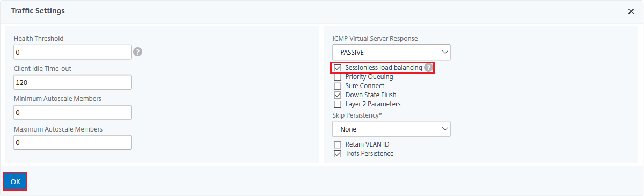Screen dimensions: 644x196
Task: Open the Skip Persistency dropdown
Action: coord(391,129)
